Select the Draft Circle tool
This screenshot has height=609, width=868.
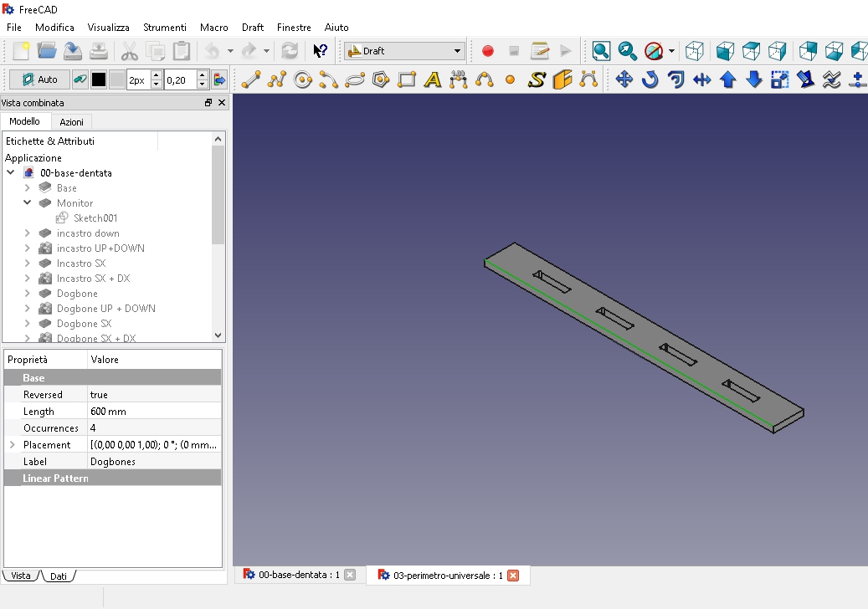(x=303, y=79)
